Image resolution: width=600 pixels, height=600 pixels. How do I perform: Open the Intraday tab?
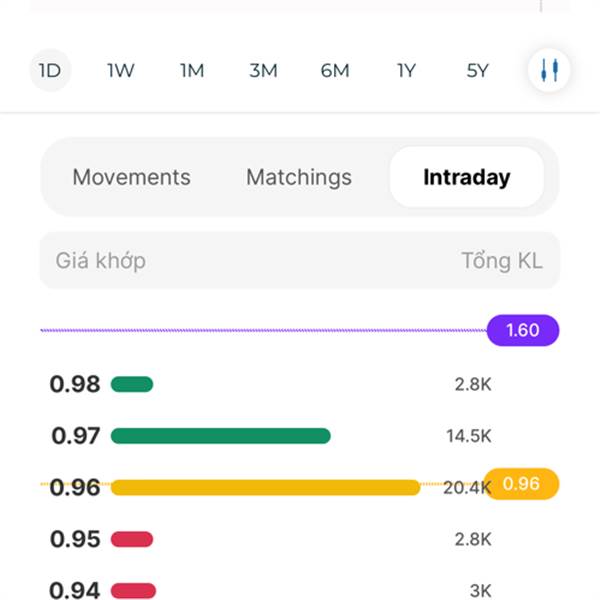(467, 177)
